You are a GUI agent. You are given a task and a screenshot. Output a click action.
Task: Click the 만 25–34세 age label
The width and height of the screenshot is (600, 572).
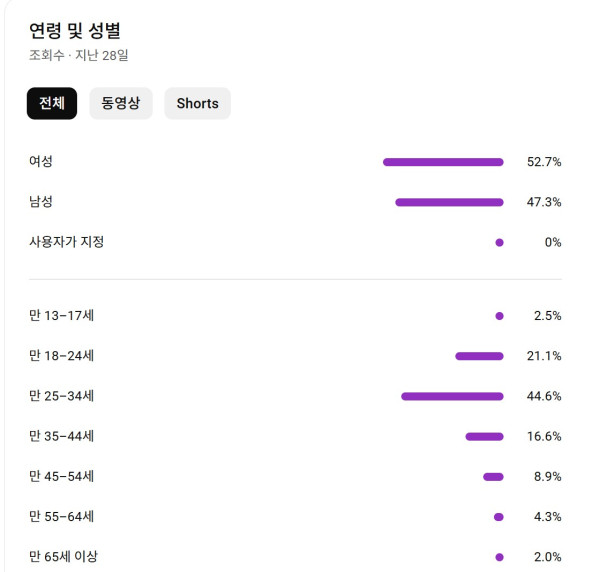(x=62, y=396)
